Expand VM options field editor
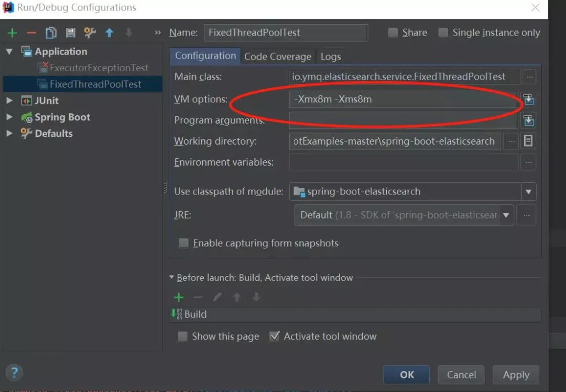The image size is (566, 392). (x=529, y=99)
